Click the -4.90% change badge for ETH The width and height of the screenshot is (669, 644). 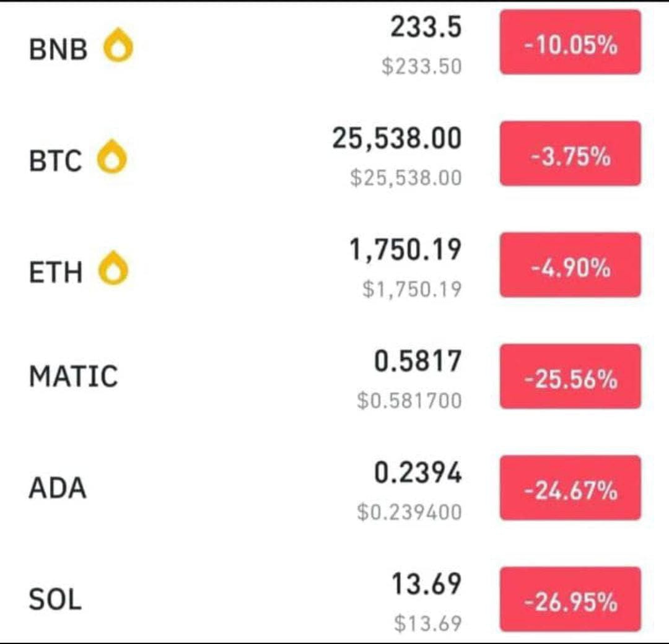click(x=571, y=265)
